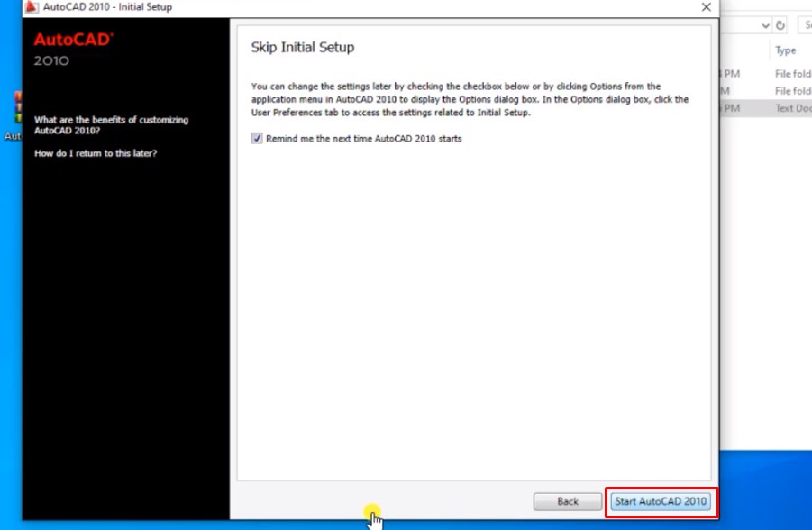Click the 'Remind me the next time' label
This screenshot has height=530, width=812.
tap(363, 139)
